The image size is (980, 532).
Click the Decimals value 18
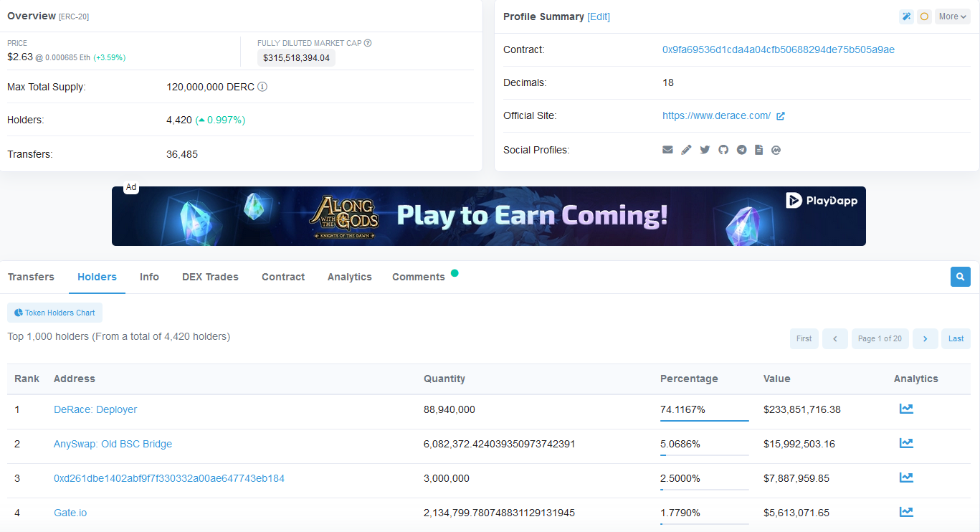pos(668,82)
